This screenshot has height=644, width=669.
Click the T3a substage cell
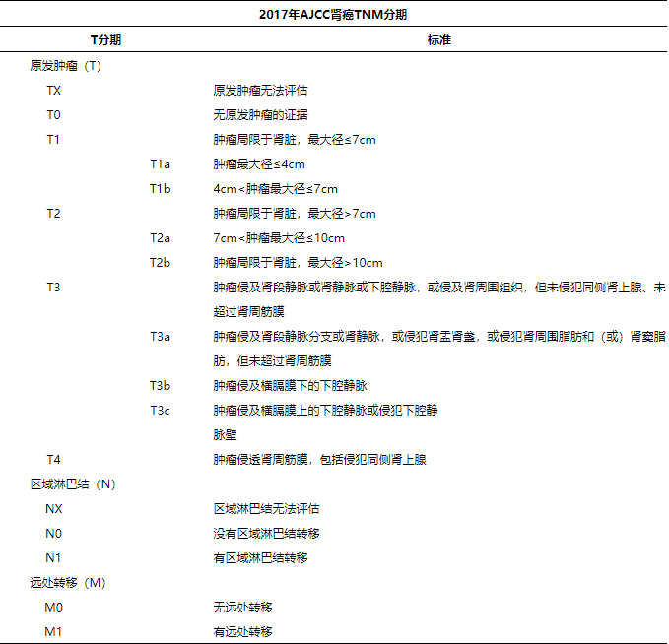pos(160,337)
